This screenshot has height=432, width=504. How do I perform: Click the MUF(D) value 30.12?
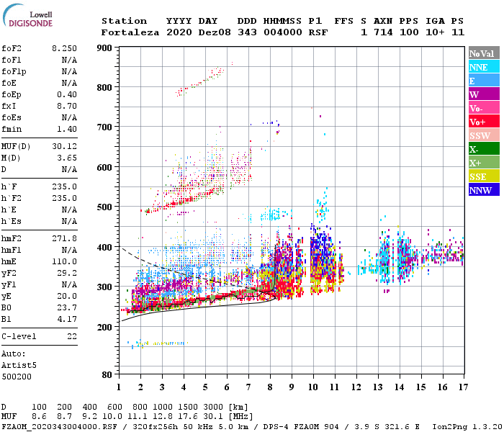[65, 147]
